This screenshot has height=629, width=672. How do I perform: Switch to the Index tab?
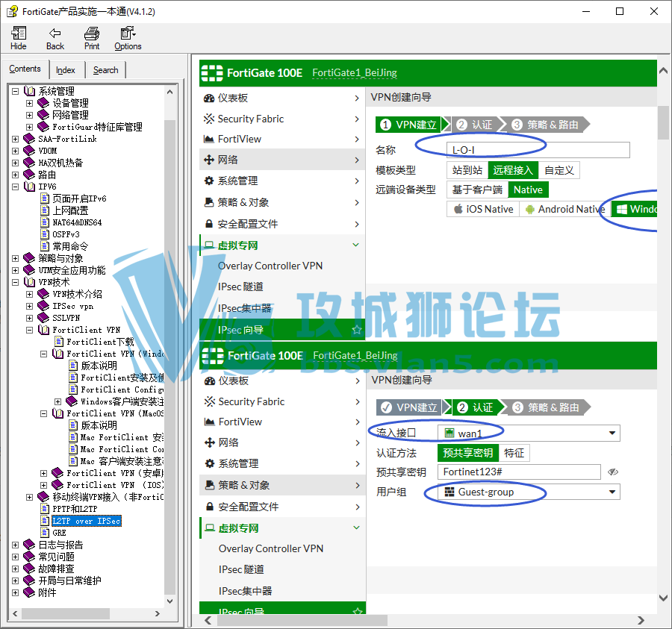(66, 70)
